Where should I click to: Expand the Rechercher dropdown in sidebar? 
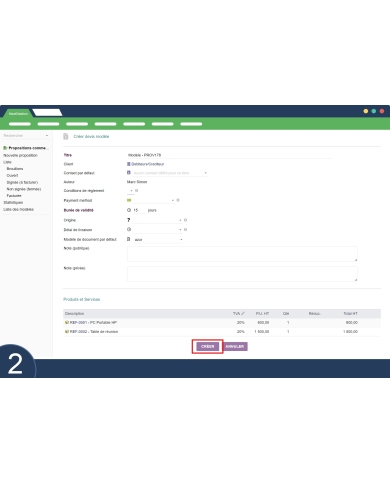[47, 136]
